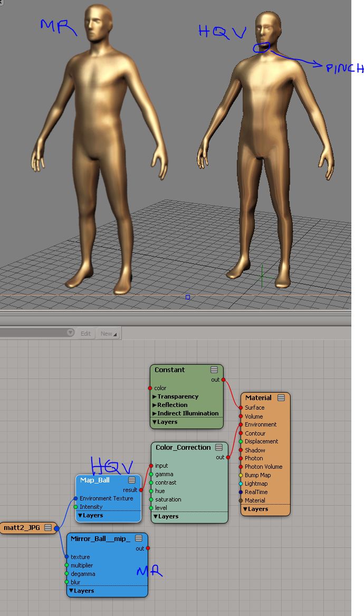This screenshot has height=616, width=364.
Task: Collapse Layers section of the Material node
Action: 245,509
